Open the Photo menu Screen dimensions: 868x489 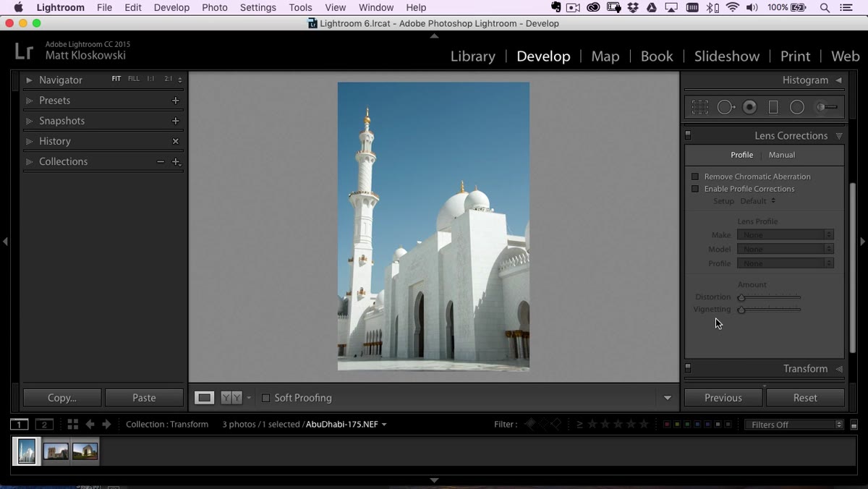215,7
